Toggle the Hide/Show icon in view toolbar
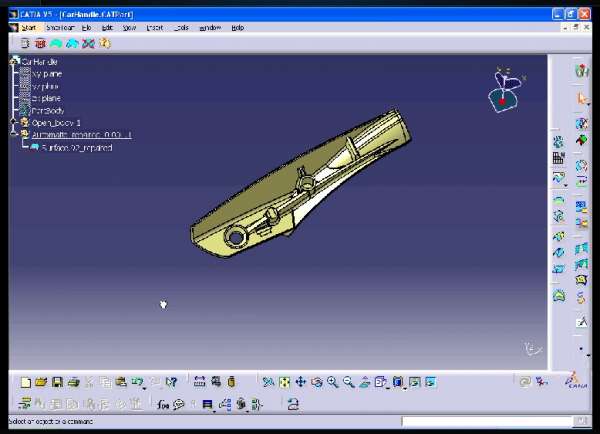The height and width of the screenshot is (434, 600). click(x=415, y=382)
